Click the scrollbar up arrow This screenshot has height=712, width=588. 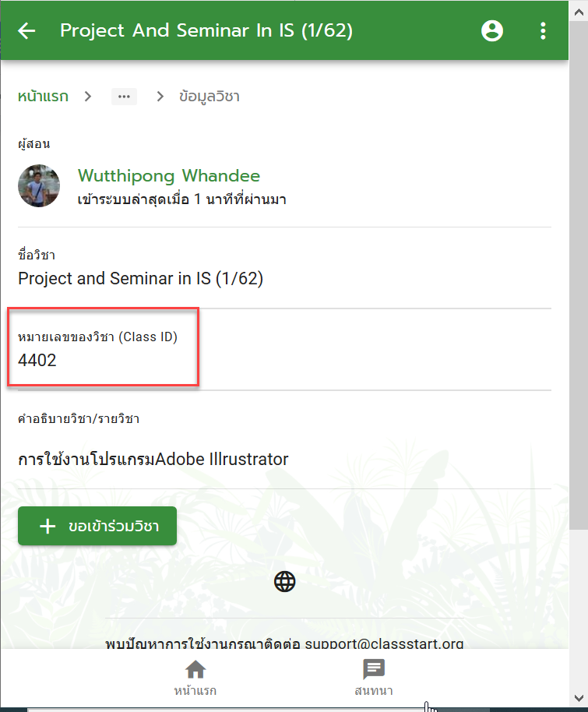coord(579,12)
